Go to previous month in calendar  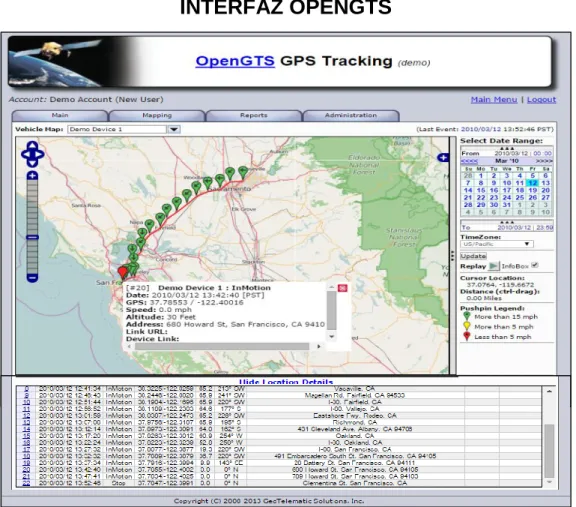click(469, 161)
